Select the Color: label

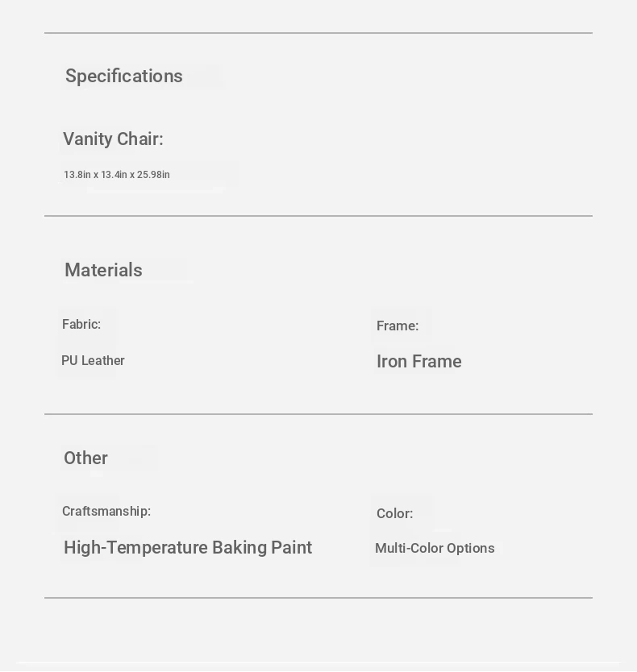394,513
